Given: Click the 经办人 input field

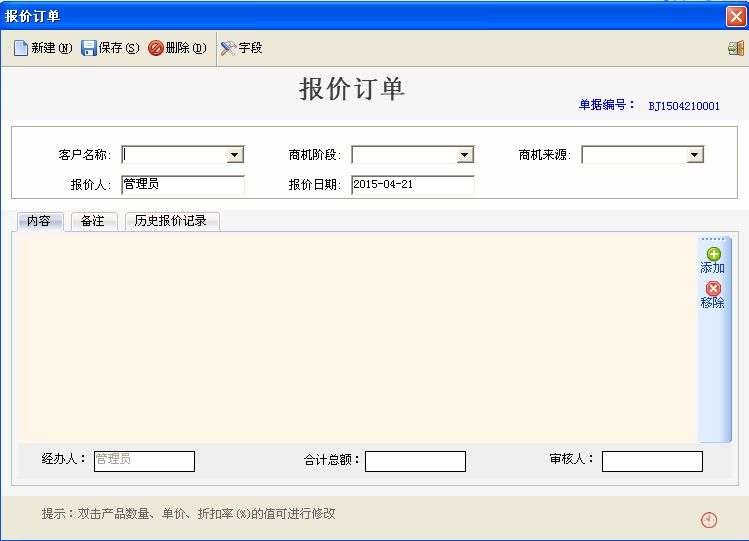Looking at the screenshot, I should (x=144, y=461).
